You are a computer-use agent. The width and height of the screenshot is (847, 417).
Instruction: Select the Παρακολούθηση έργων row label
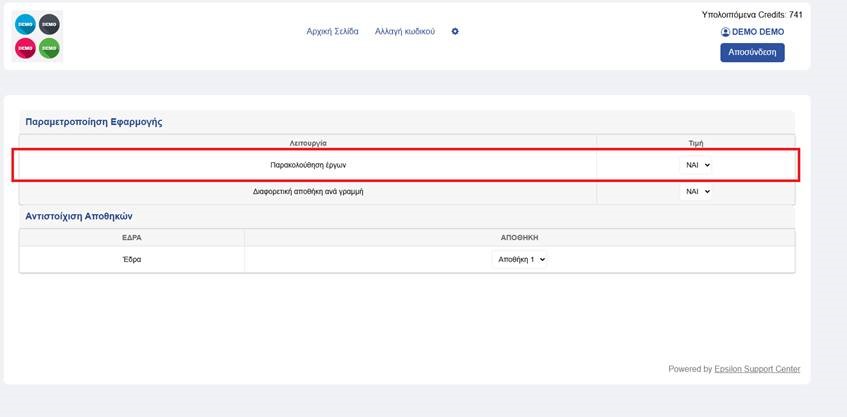point(308,165)
